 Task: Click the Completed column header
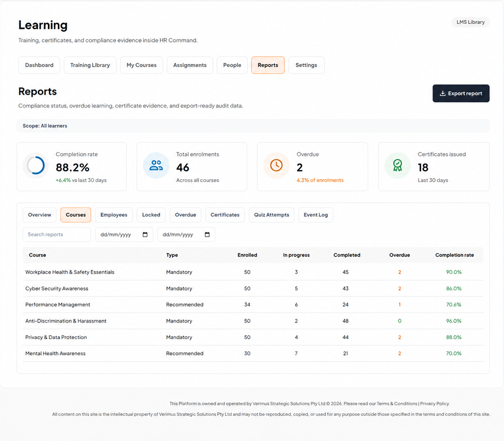[x=347, y=255]
